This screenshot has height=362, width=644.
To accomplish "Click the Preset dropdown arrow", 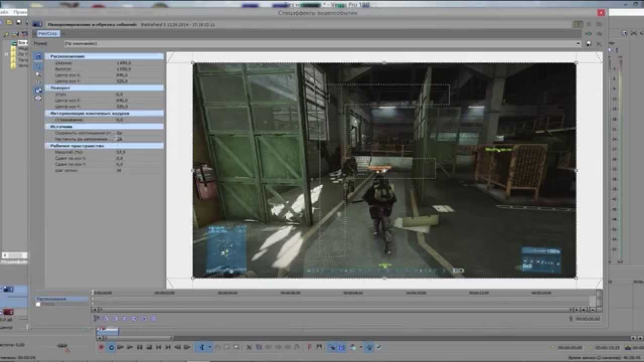I will click(578, 44).
